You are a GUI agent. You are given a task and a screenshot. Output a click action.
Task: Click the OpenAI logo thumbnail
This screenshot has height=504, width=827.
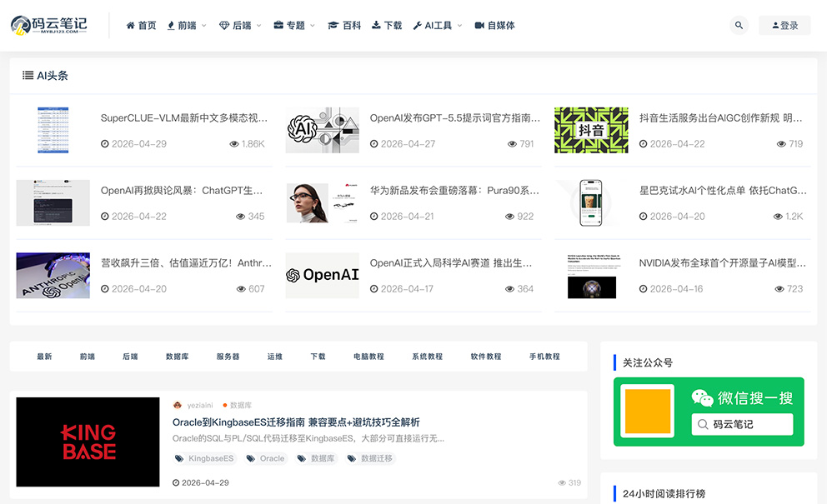click(323, 275)
